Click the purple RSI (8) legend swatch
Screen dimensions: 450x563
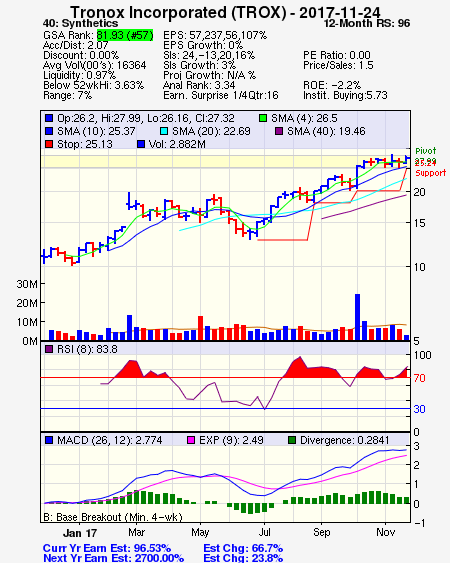coord(49,349)
